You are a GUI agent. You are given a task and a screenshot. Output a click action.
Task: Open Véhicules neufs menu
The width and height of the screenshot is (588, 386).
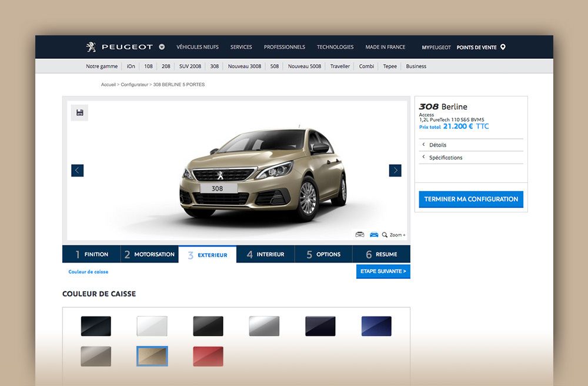click(x=198, y=47)
